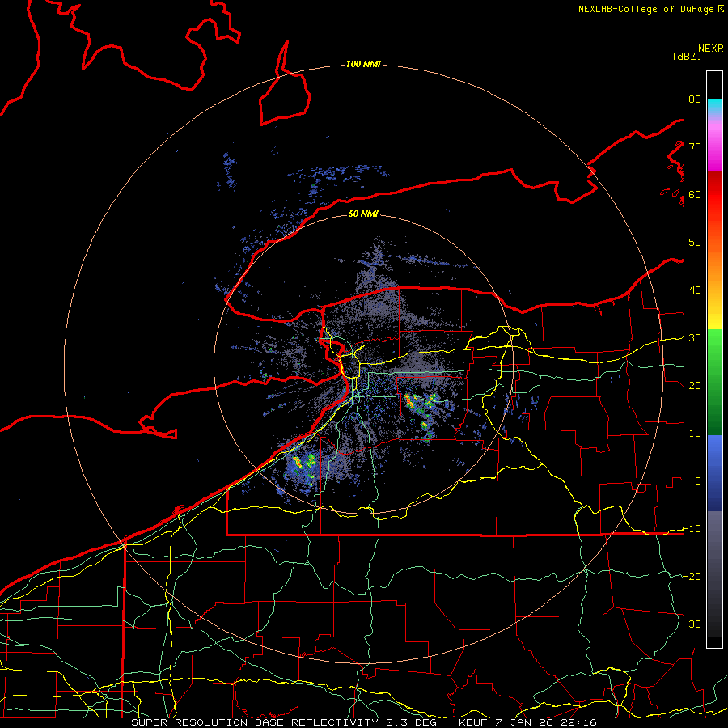Click the 60 value on the dBZ scale
Screen dimensions: 728x728
(x=695, y=195)
